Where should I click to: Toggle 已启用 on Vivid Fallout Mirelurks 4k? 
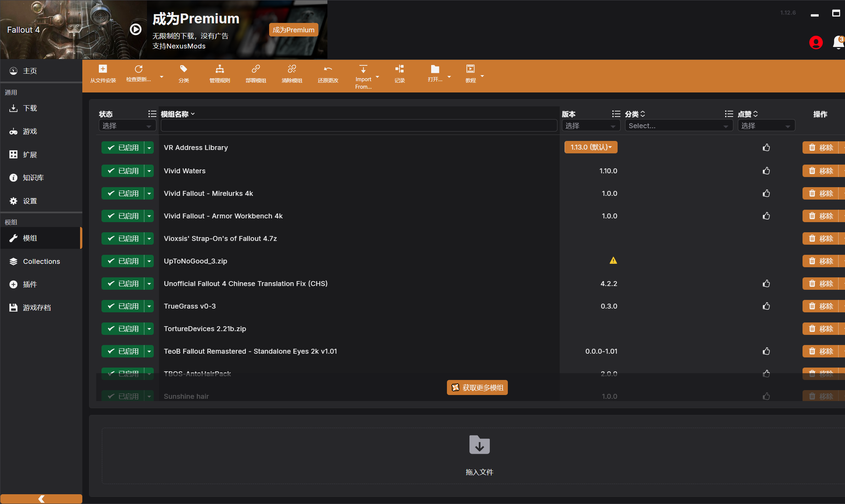(123, 194)
